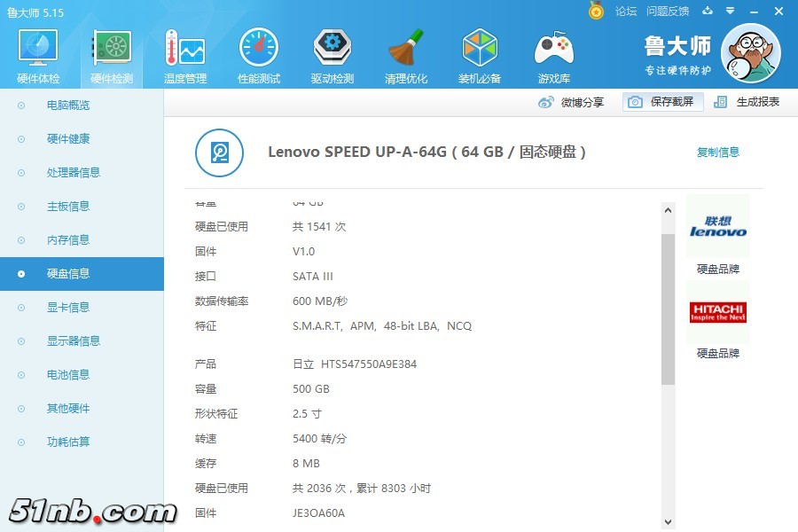This screenshot has height=532, width=798.
Task: Open the title bar dropdown menu arrow
Action: [731, 11]
